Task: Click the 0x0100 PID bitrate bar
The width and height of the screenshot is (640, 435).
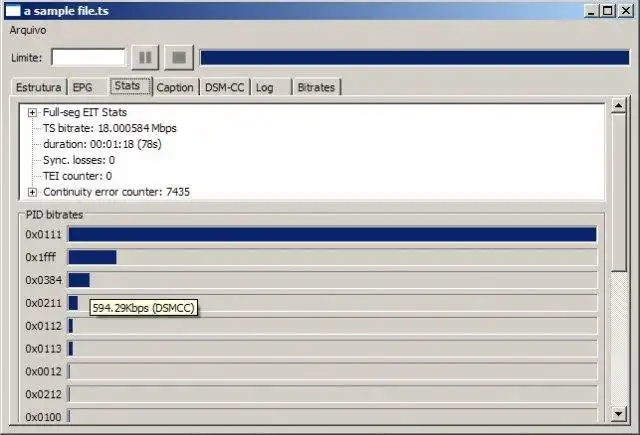Action: pyautogui.click(x=332, y=416)
